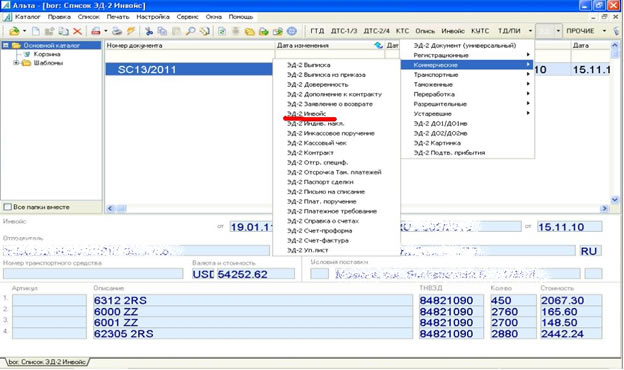The width and height of the screenshot is (624, 370).
Task: Open the Правка menu
Action: [x=59, y=17]
